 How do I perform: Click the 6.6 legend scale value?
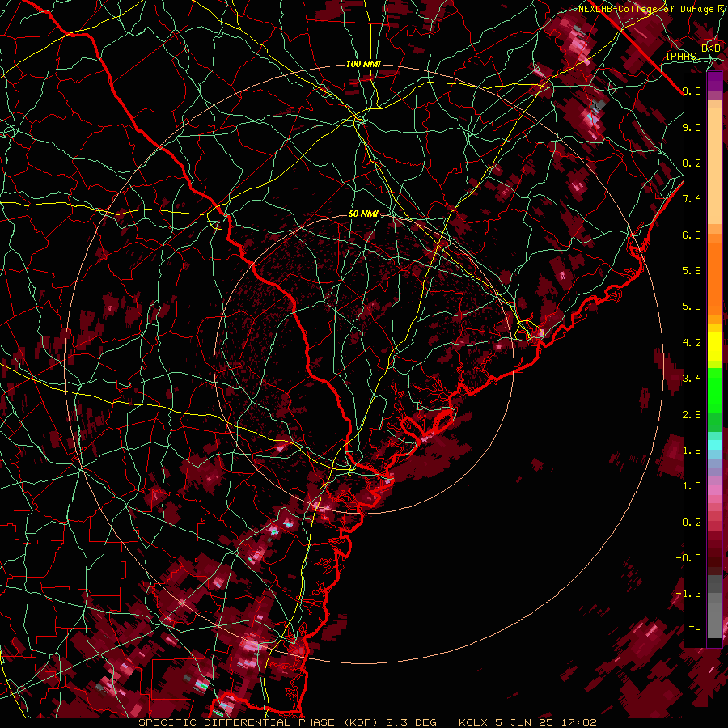pyautogui.click(x=692, y=235)
